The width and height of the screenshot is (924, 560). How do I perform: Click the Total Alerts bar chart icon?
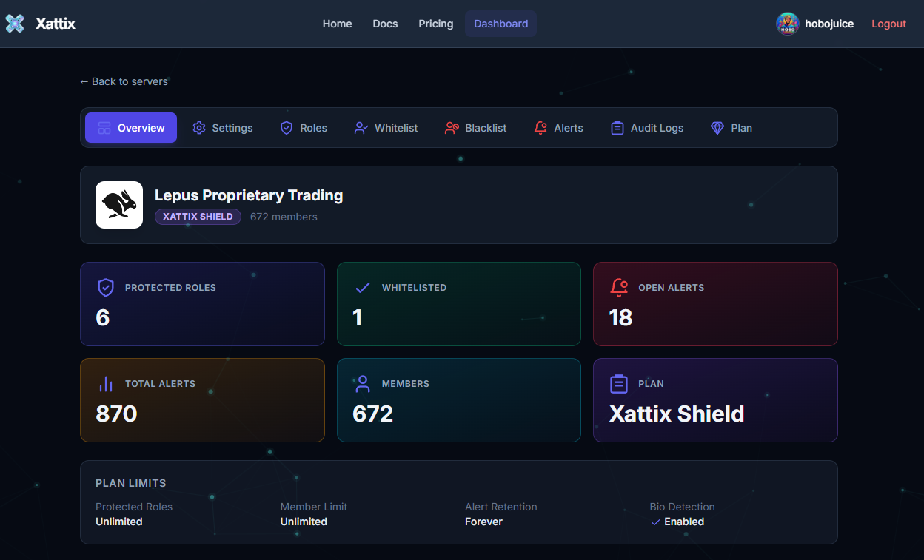[106, 383]
